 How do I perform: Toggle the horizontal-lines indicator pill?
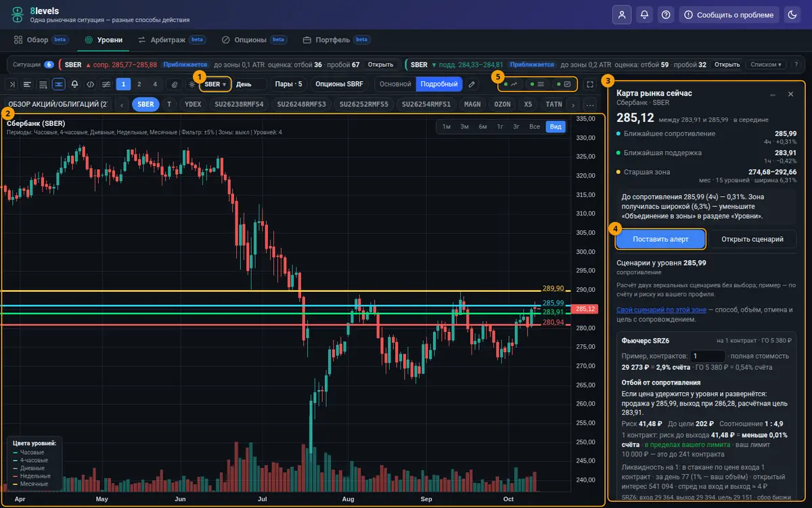(539, 84)
